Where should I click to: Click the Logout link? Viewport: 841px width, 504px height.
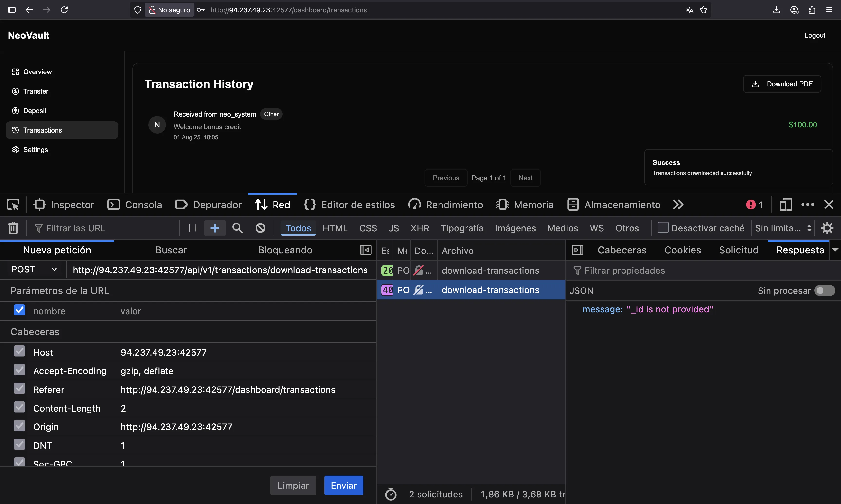[814, 35]
